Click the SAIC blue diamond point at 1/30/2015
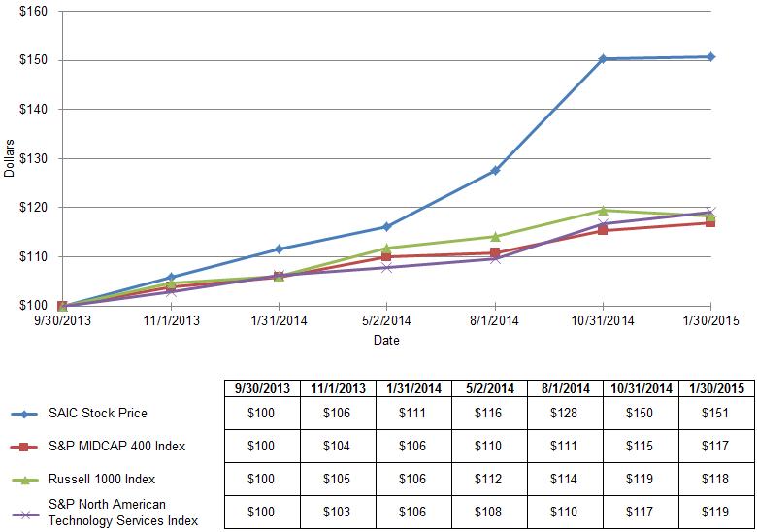757x532 pixels. coord(711,56)
